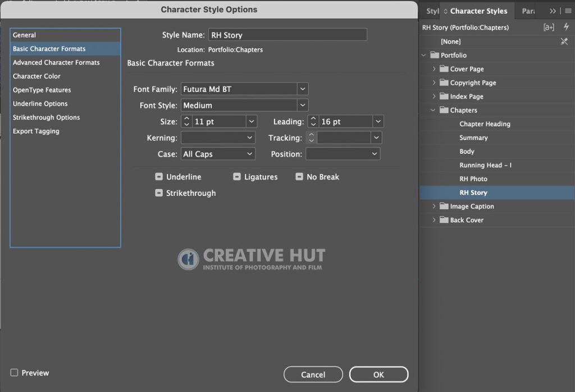The image size is (575, 392).
Task: Click the Image Caption folder icon
Action: point(444,206)
